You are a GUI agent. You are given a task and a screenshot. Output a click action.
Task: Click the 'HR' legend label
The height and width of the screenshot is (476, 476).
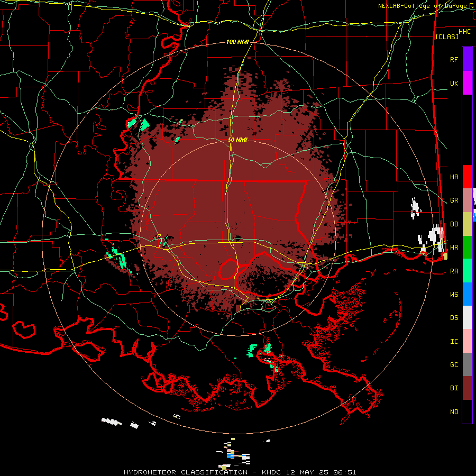coord(454,248)
